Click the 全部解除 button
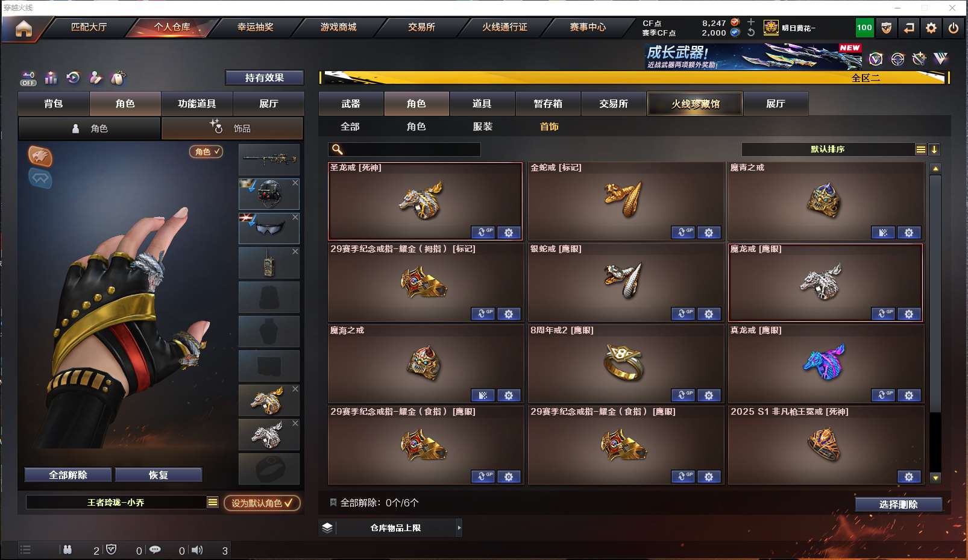Image resolution: width=968 pixels, height=560 pixels. click(68, 475)
